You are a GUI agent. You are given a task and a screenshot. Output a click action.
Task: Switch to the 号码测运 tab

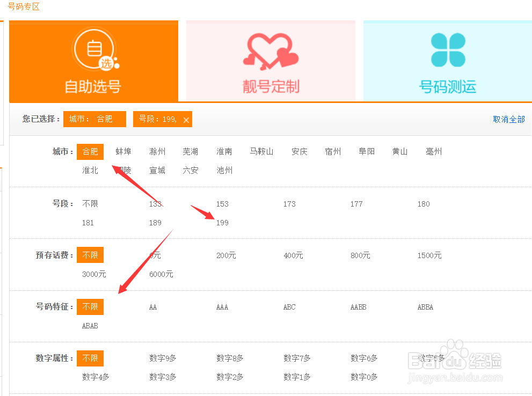(447, 86)
